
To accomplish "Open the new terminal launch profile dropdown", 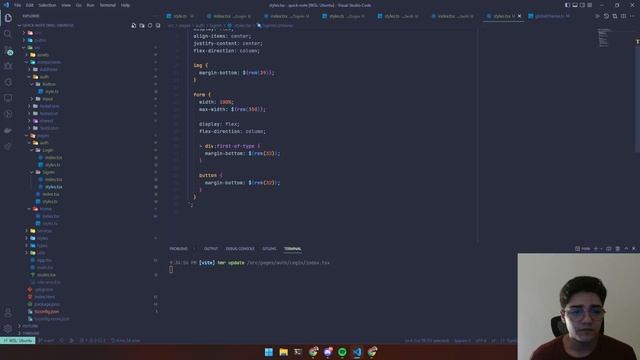I will pyautogui.click(x=601, y=249).
